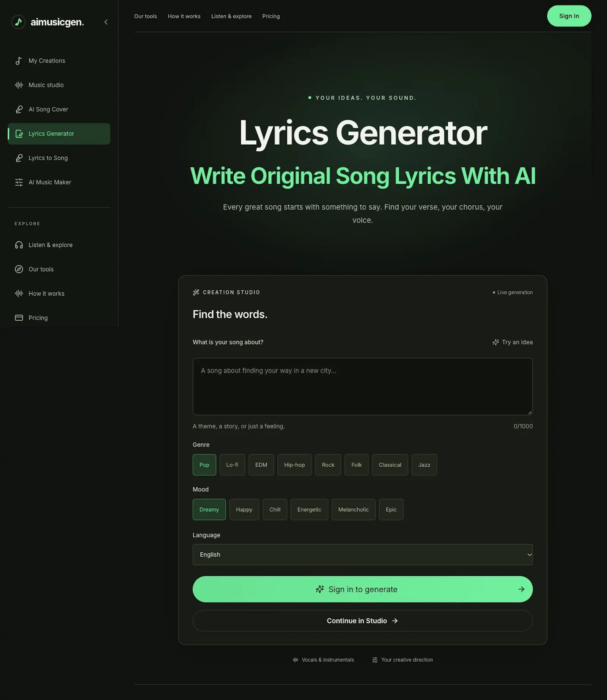Pick the Jazz genre chip
The height and width of the screenshot is (700, 607).
424,465
